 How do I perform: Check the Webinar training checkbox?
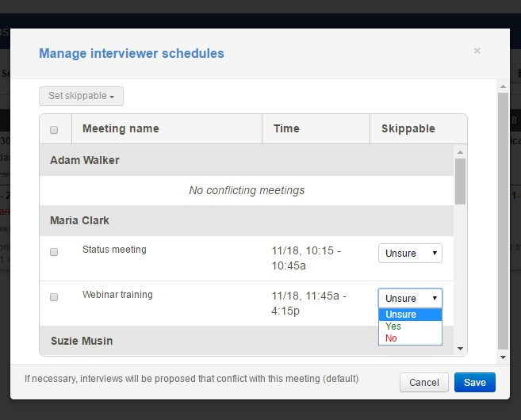tap(54, 297)
